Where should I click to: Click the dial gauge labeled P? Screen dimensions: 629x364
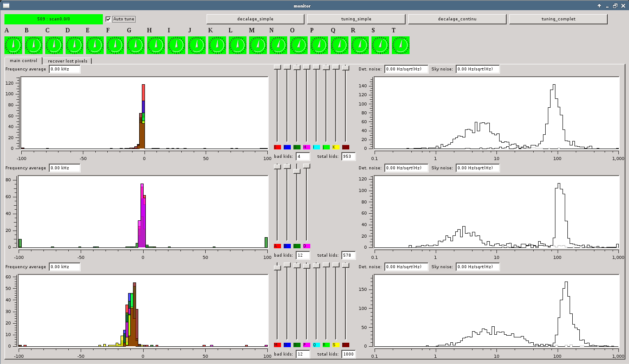point(319,45)
